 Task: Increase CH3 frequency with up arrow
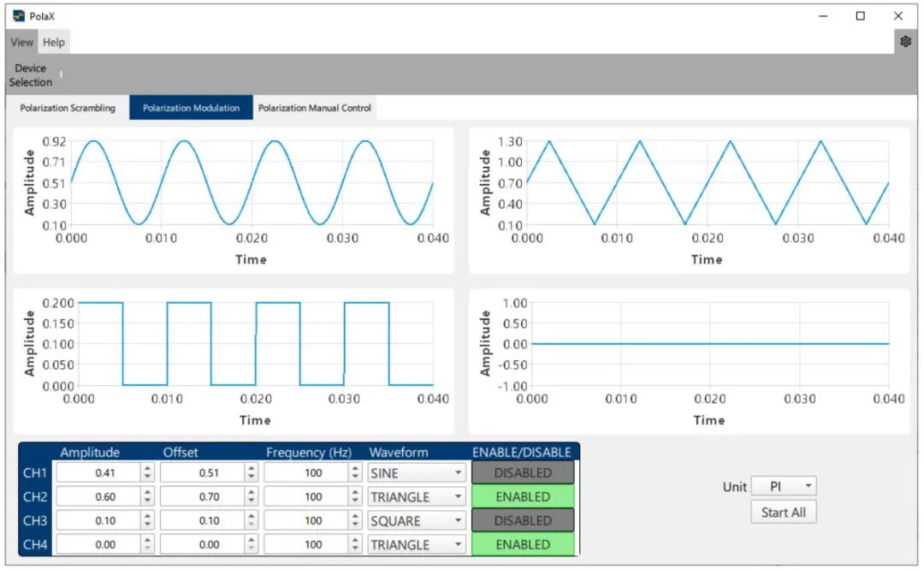tap(355, 516)
